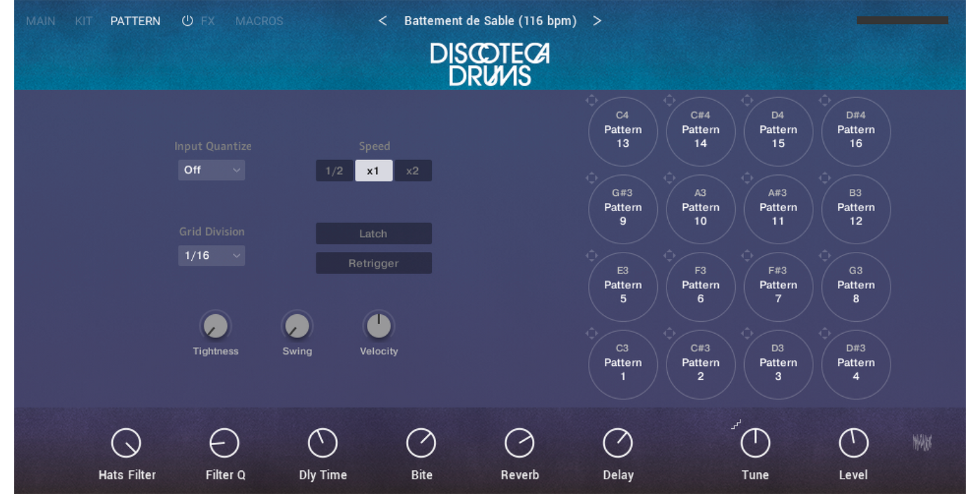Trigger Pattern 15 pad (D4)
Viewport: 980px width, 494px height.
pyautogui.click(x=778, y=132)
